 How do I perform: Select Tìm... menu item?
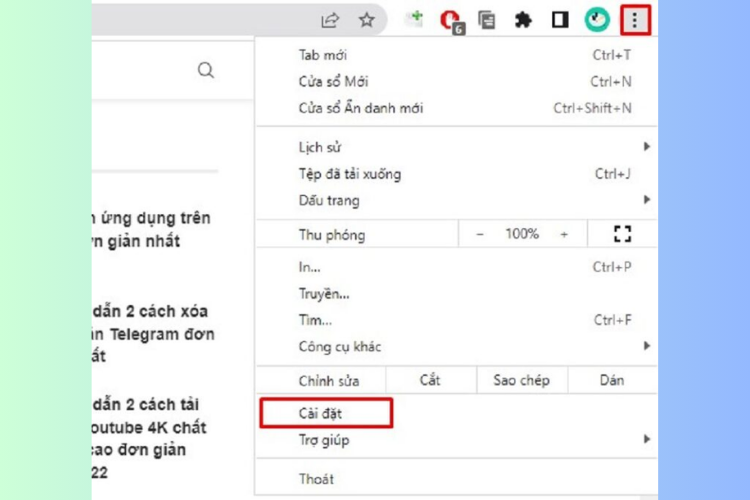point(456,320)
